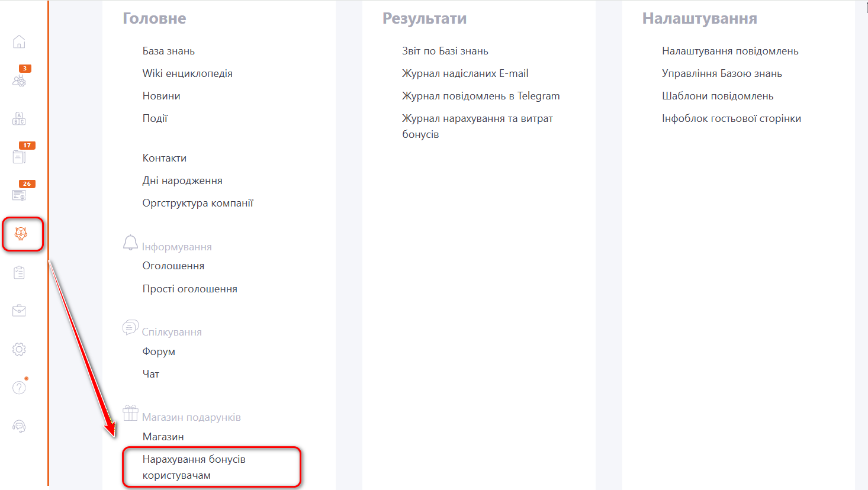Open the clipboard checklist sidebar icon
868x490 pixels.
tap(19, 272)
